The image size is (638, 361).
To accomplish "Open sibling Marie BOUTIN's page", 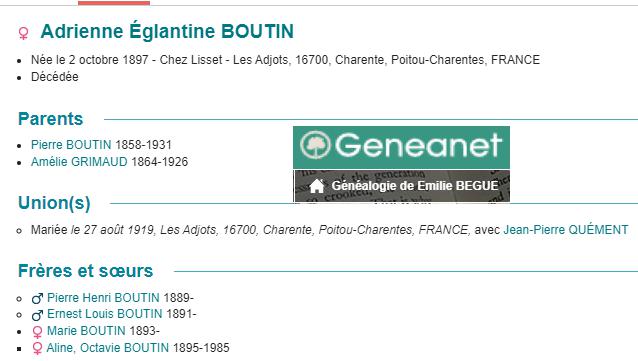I will [86, 331].
